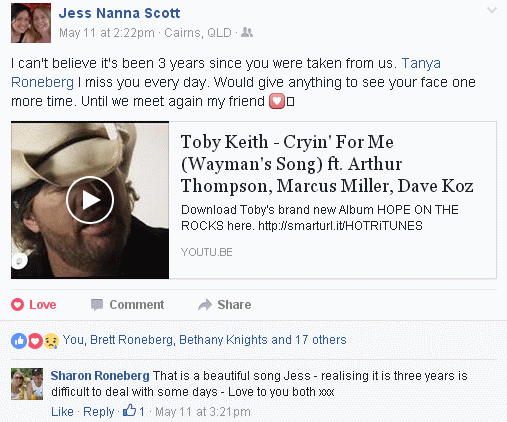Click the red heart reaction icon
This screenshot has height=422, width=507.
35,341
